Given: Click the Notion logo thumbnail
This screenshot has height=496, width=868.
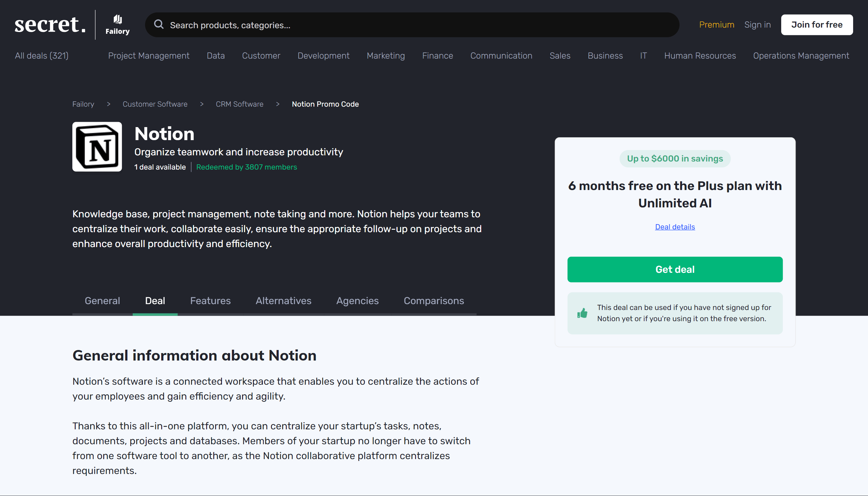Looking at the screenshot, I should point(97,147).
